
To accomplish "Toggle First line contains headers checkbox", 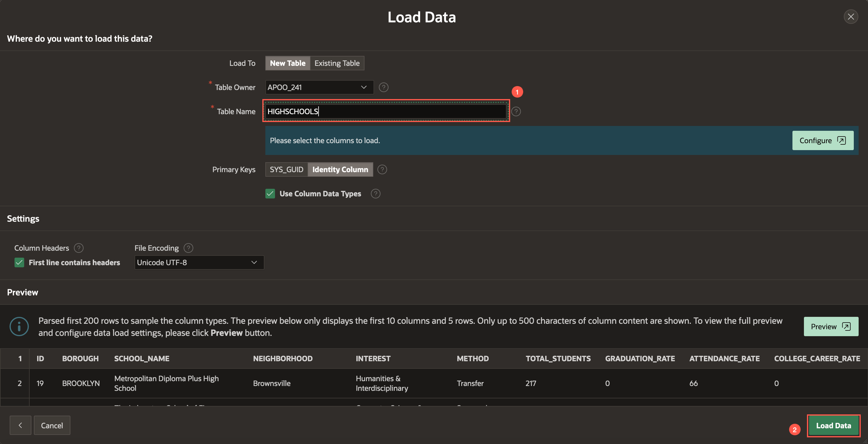I will tap(19, 262).
